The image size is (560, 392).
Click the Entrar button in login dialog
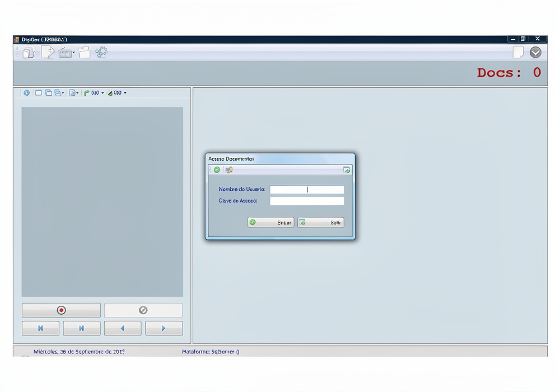[270, 222]
